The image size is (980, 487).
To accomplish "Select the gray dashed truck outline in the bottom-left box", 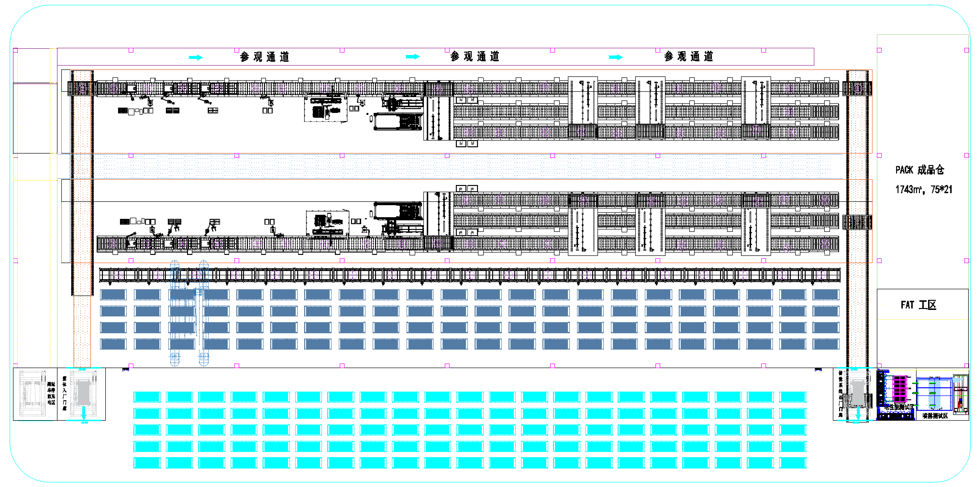I will 32,394.
